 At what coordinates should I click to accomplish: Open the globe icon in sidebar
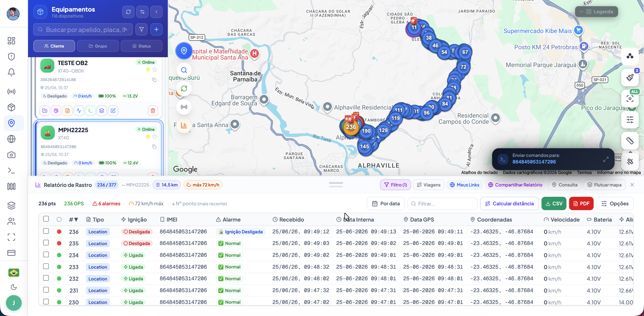point(11,139)
